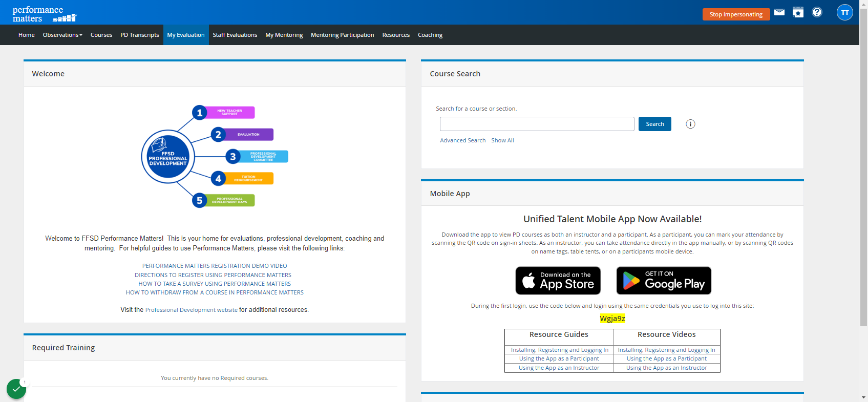
Task: Open the Coaching menu
Action: point(430,35)
